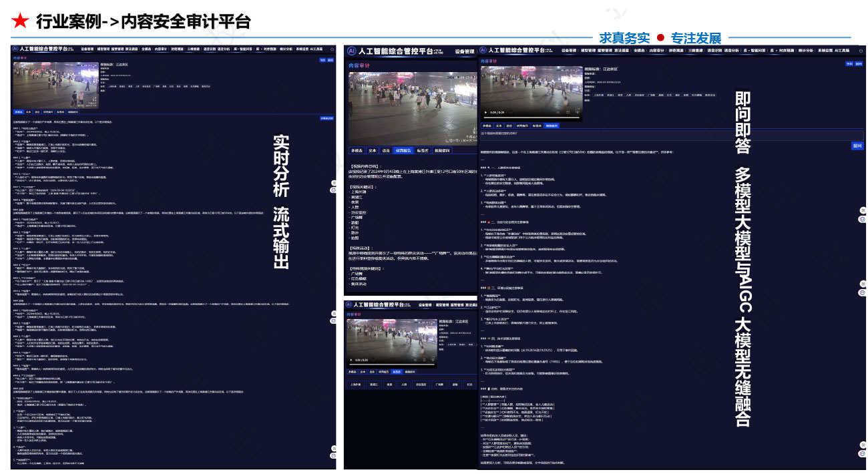
Task: Play the video in the right panel
Action: tap(485, 112)
